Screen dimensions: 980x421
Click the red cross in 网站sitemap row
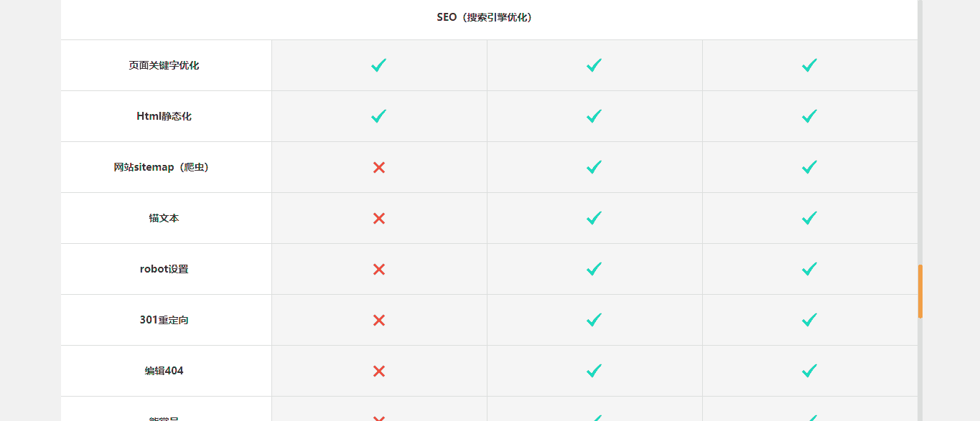[x=379, y=167]
